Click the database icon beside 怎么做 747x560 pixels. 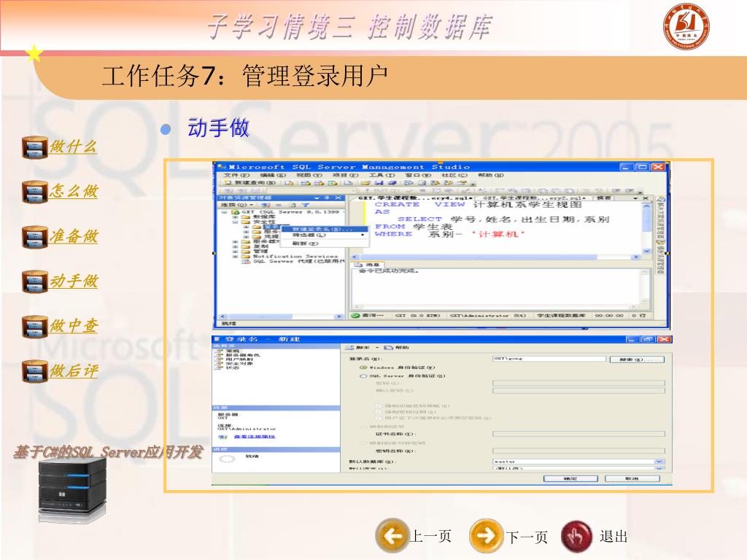tap(35, 192)
